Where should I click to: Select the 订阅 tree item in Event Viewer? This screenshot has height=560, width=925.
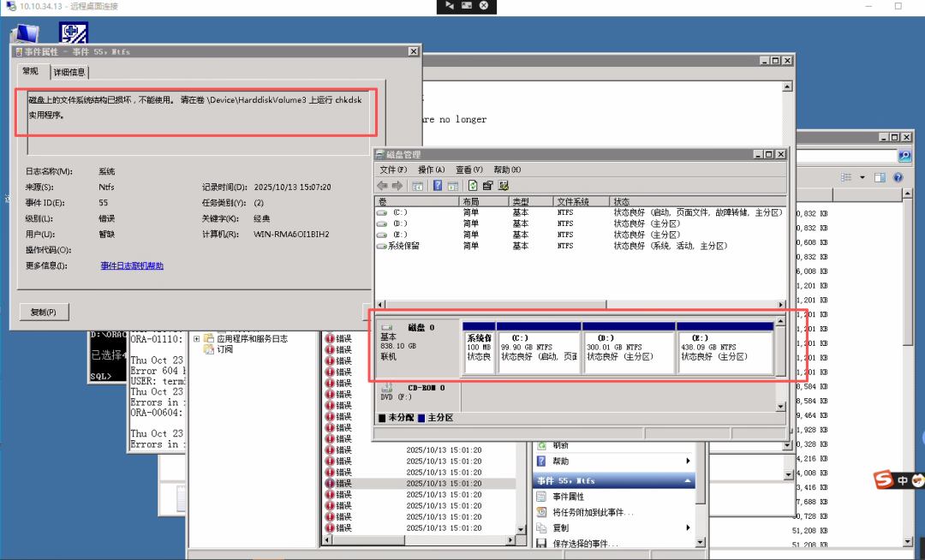224,349
